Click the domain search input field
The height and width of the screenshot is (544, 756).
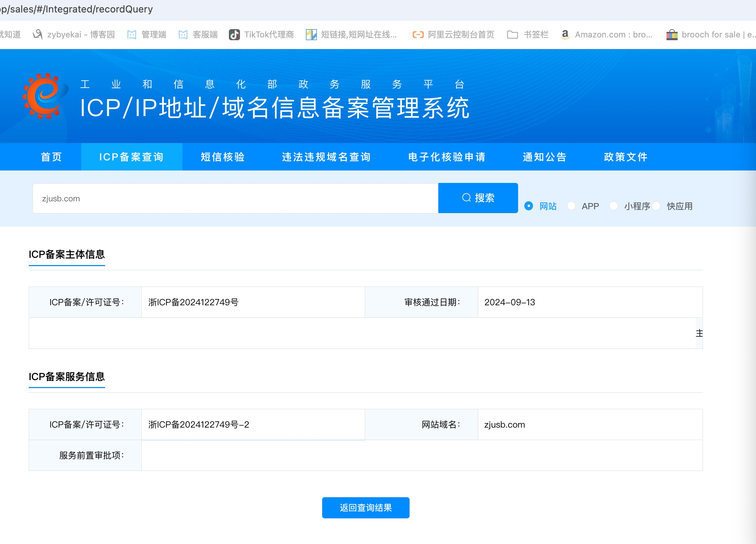235,199
